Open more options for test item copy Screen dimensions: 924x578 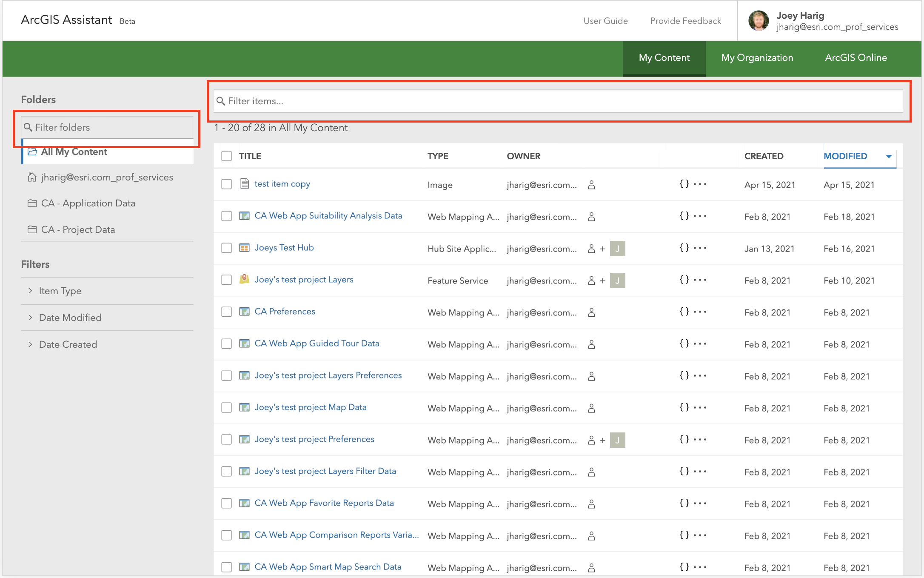click(x=700, y=184)
